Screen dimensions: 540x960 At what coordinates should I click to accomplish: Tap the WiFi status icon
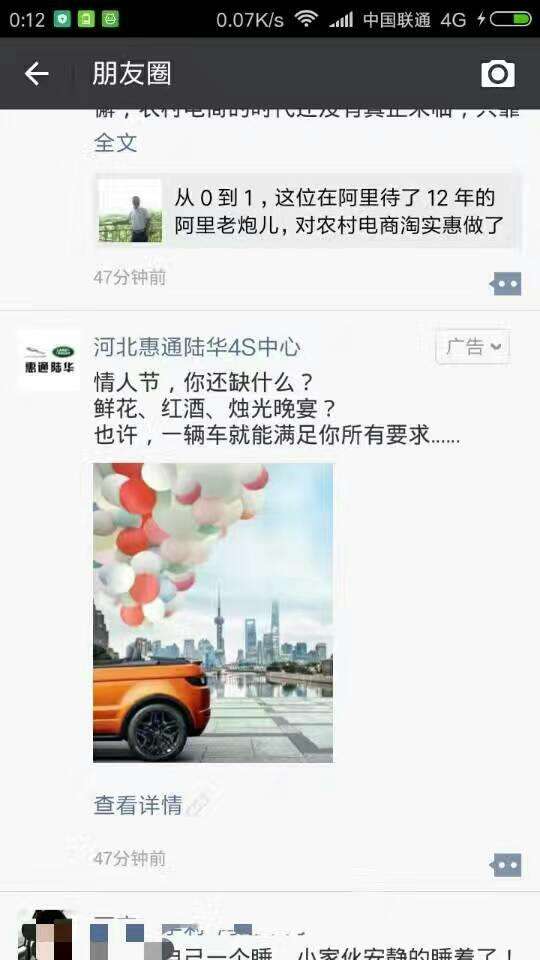(x=306, y=20)
